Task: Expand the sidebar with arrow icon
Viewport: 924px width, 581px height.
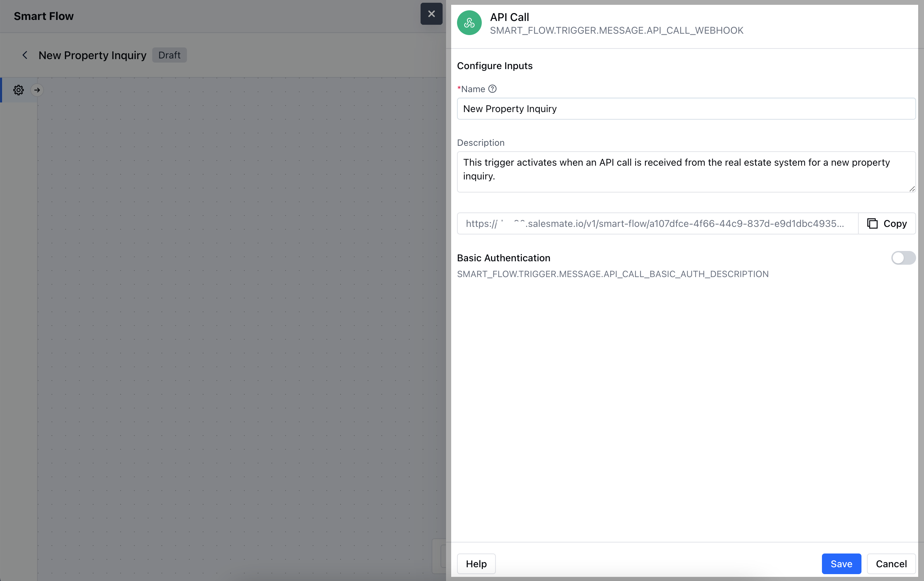Action: pos(37,90)
